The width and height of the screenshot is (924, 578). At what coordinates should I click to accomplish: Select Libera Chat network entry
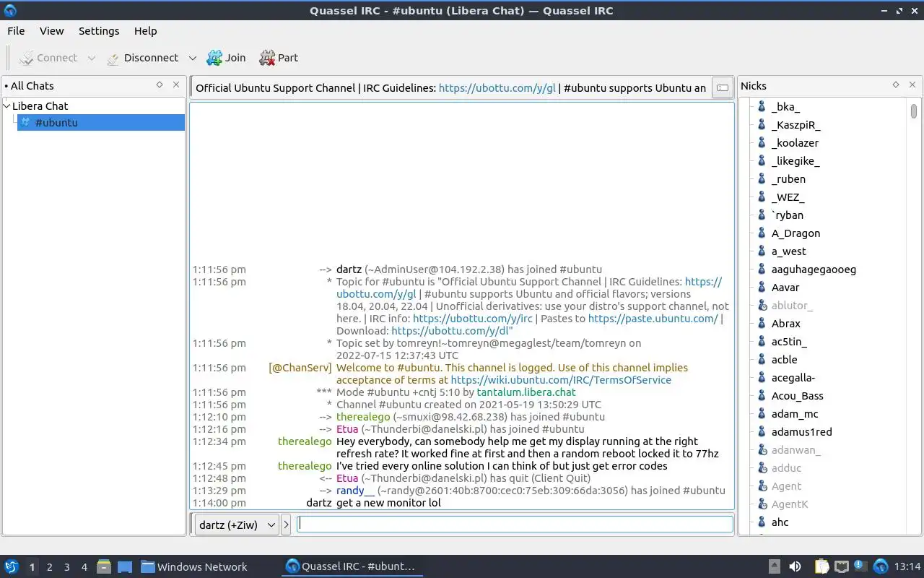point(40,106)
